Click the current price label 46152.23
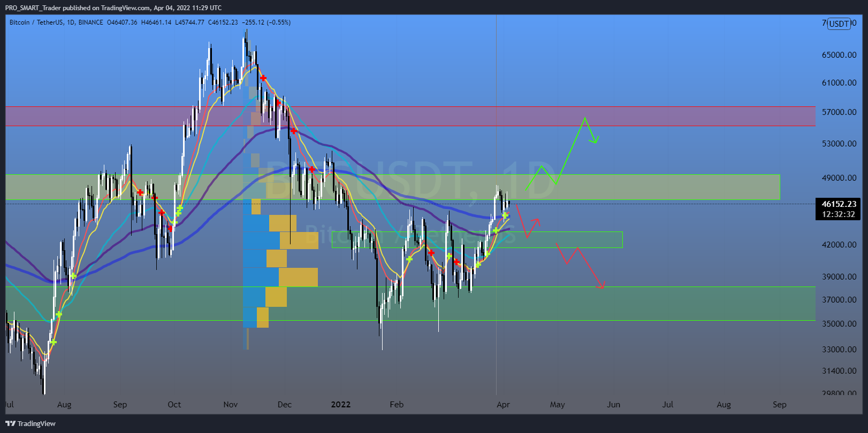This screenshot has height=433, width=868. [x=839, y=204]
